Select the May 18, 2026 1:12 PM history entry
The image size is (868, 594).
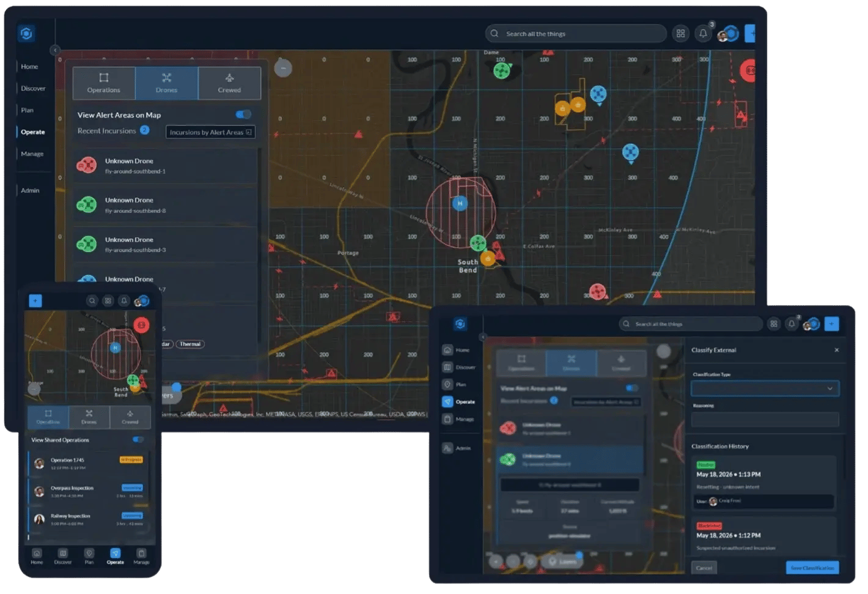(x=765, y=535)
